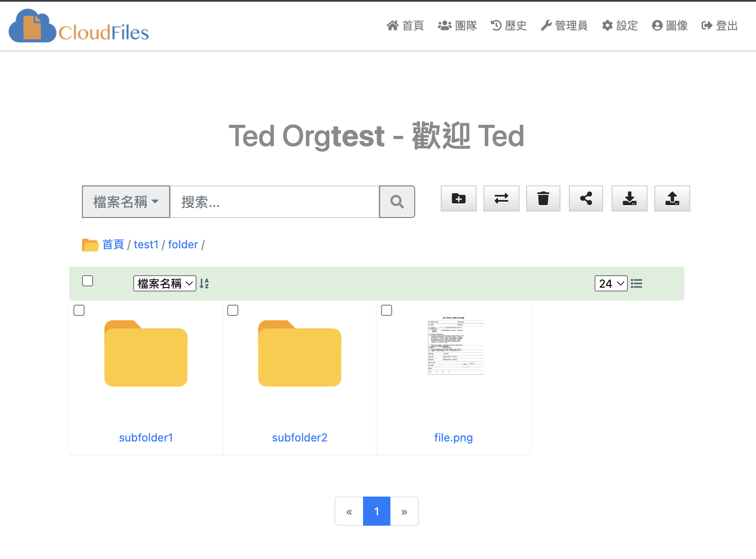
Task: Create a new folder with the folder-plus icon
Action: click(x=459, y=198)
